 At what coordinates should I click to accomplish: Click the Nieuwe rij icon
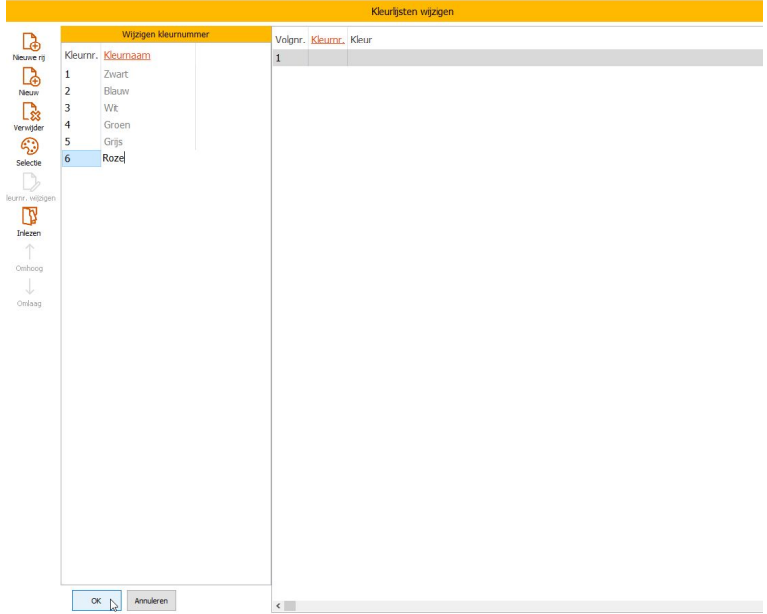click(x=29, y=44)
